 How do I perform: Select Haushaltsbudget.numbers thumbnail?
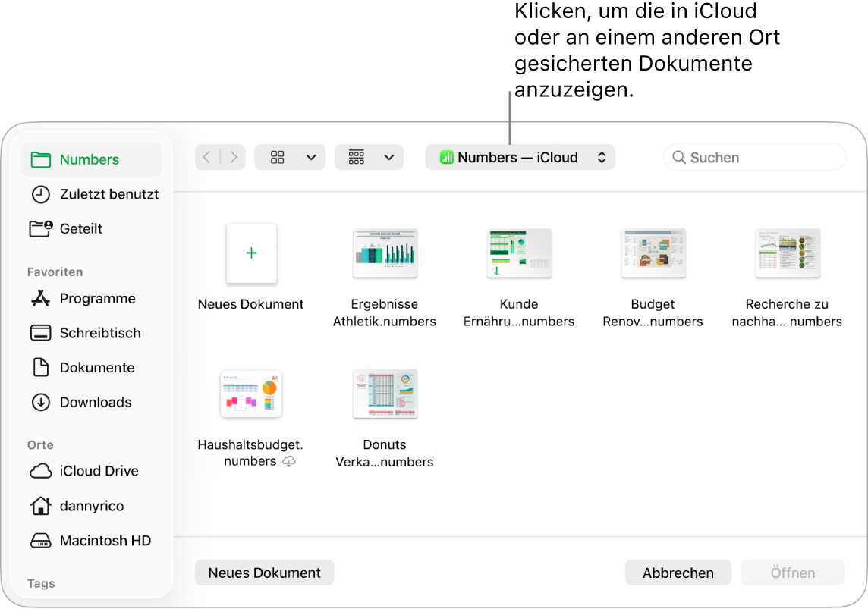click(251, 394)
